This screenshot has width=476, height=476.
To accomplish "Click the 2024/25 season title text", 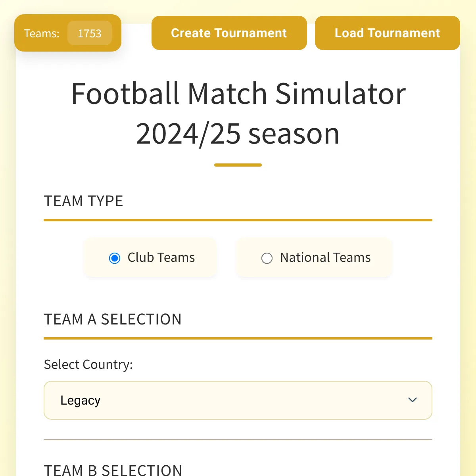I will click(238, 134).
